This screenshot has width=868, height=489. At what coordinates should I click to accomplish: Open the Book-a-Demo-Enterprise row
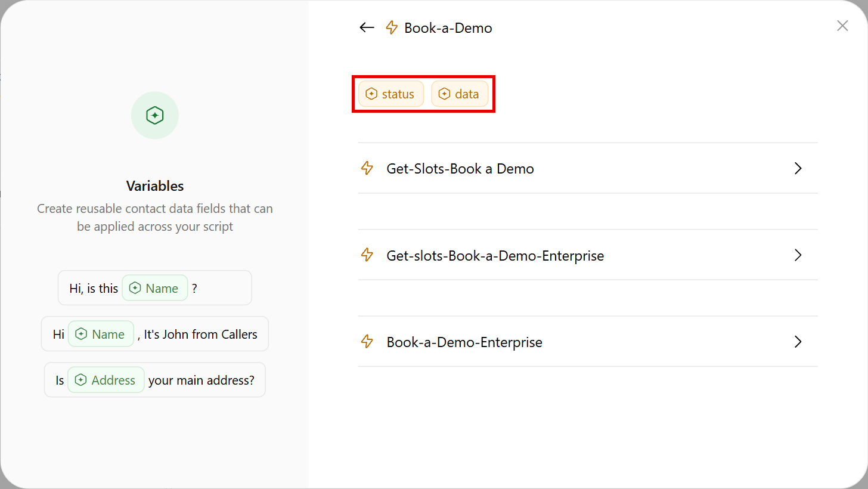[588, 342]
